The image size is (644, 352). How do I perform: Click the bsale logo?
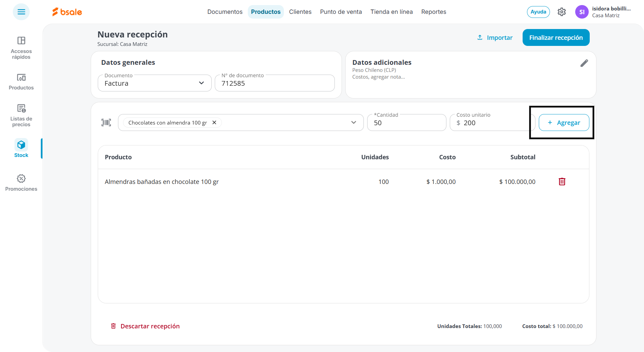point(67,12)
